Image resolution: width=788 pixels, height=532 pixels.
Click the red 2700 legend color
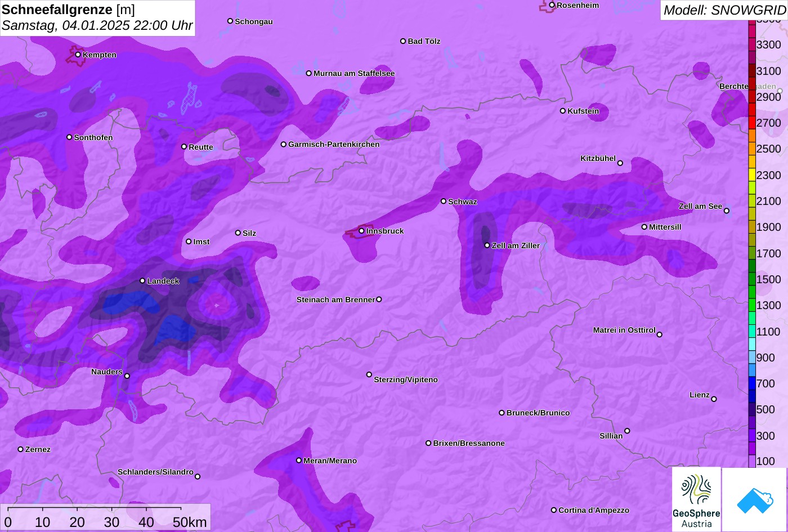752,123
